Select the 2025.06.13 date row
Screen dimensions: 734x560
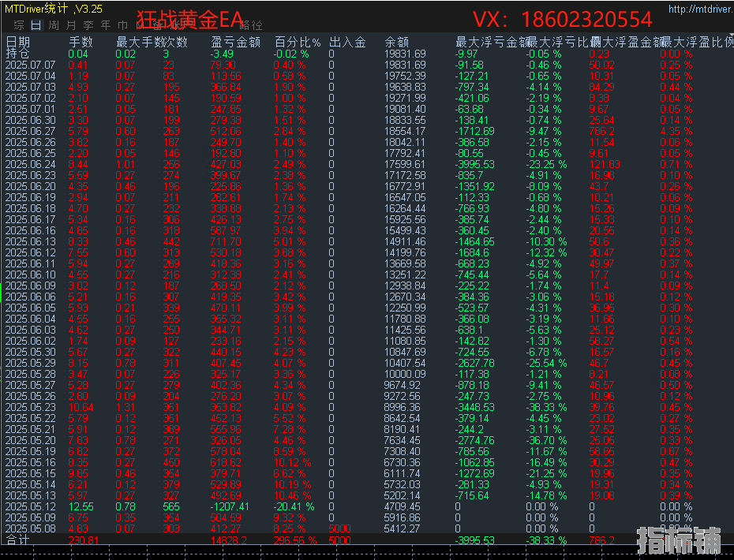coord(31,241)
